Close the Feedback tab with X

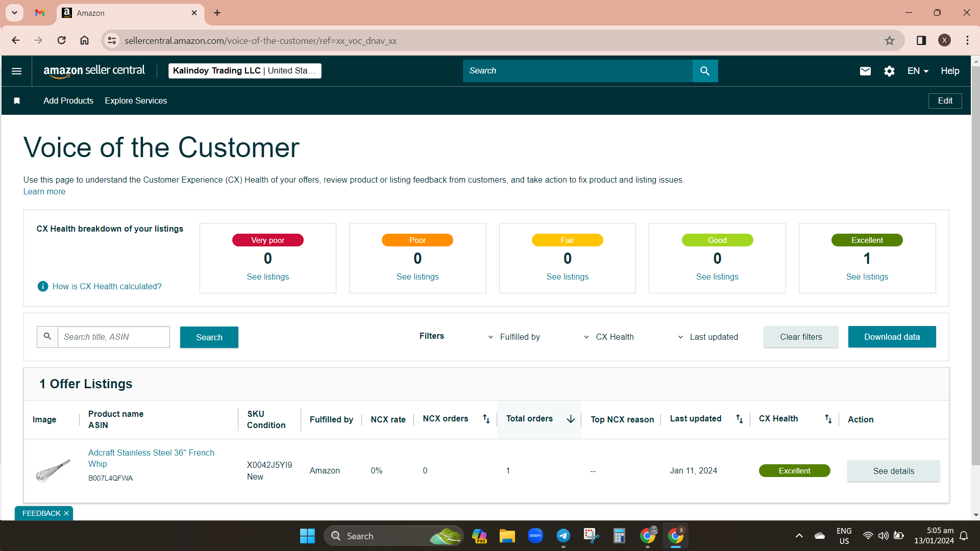click(66, 513)
